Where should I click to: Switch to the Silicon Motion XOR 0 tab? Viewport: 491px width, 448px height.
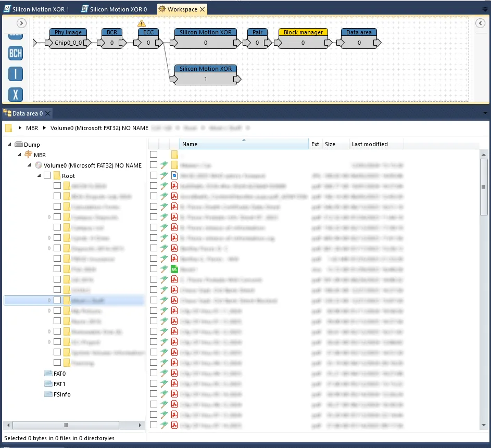tap(115, 9)
